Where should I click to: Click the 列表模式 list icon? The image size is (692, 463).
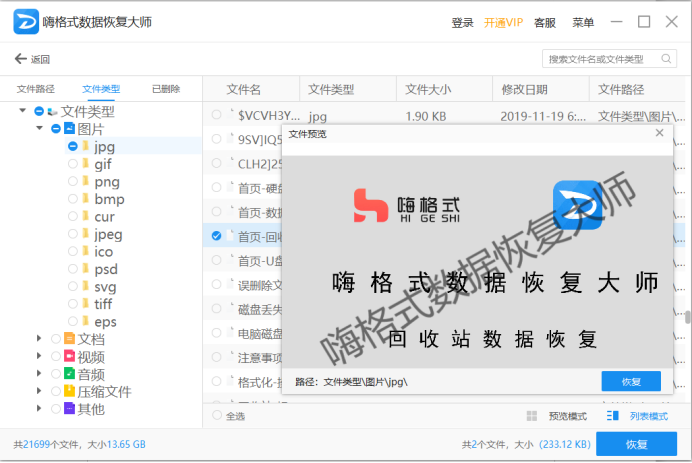(x=613, y=416)
